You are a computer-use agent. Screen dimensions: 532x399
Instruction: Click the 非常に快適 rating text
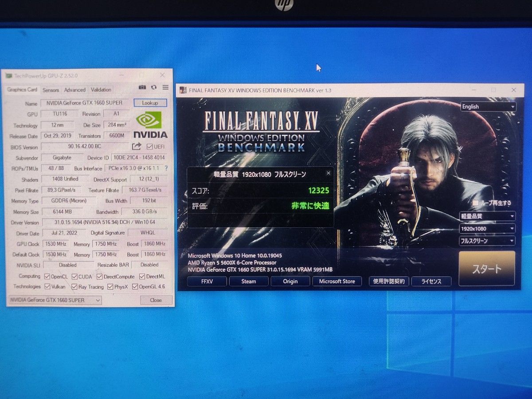[310, 206]
